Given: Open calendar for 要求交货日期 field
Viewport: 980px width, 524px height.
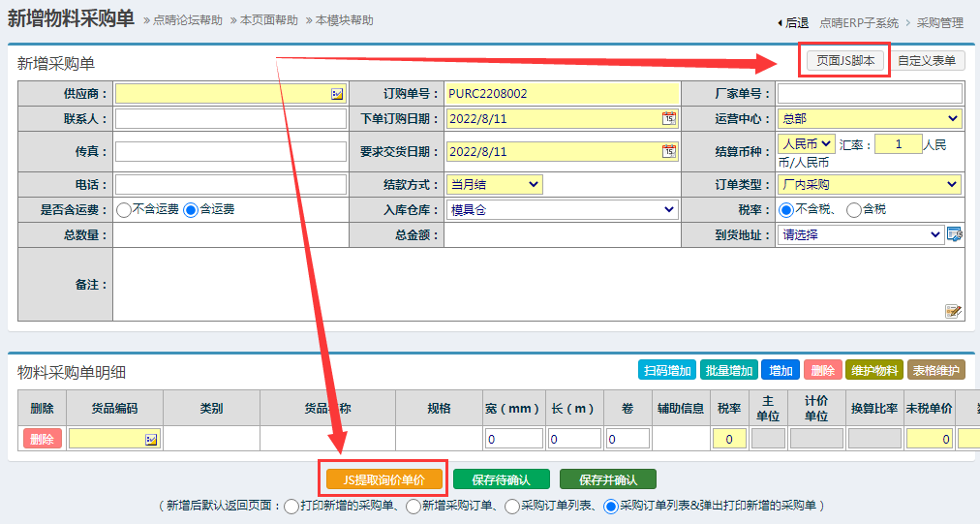Looking at the screenshot, I should pyautogui.click(x=668, y=151).
